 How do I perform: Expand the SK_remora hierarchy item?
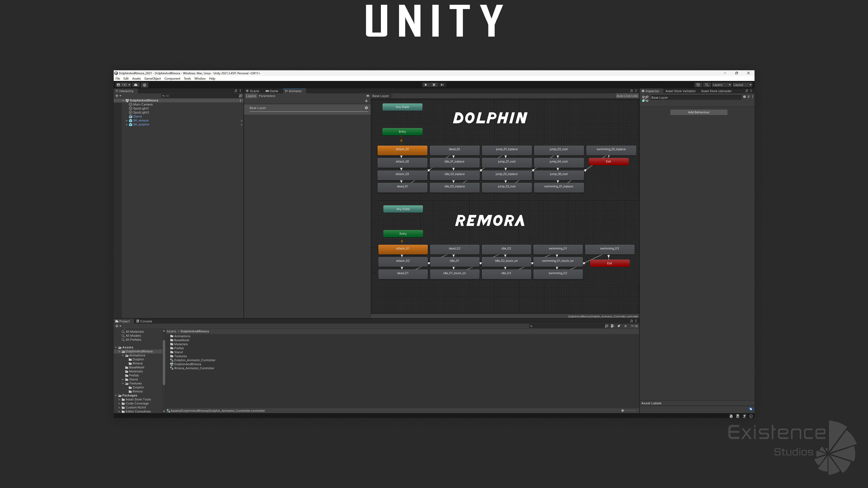click(127, 121)
